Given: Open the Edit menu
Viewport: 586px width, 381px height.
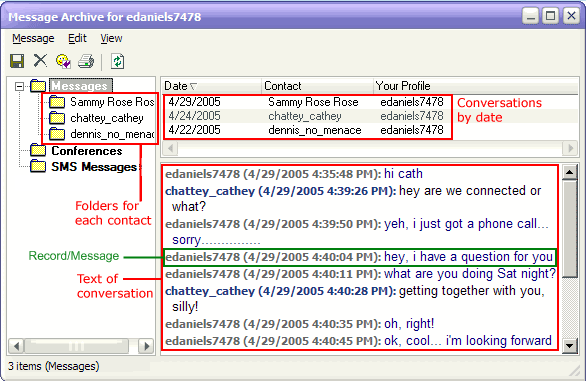Looking at the screenshot, I should click(77, 39).
